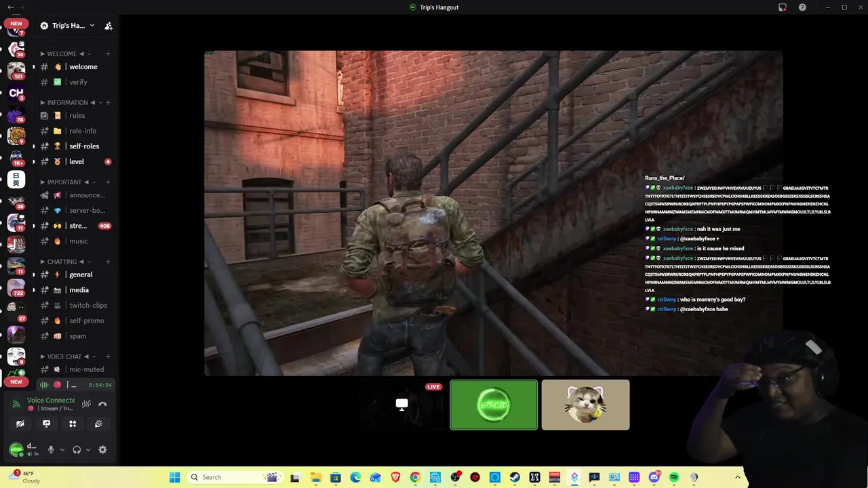The width and height of the screenshot is (868, 488).
Task: Open the server icon with 日英 characters
Action: [x=16, y=180]
